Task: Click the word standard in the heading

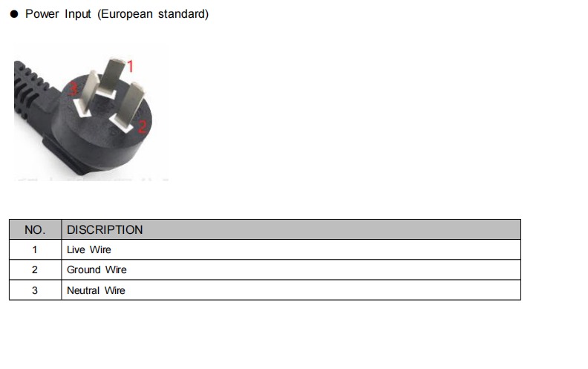Action: coord(181,14)
